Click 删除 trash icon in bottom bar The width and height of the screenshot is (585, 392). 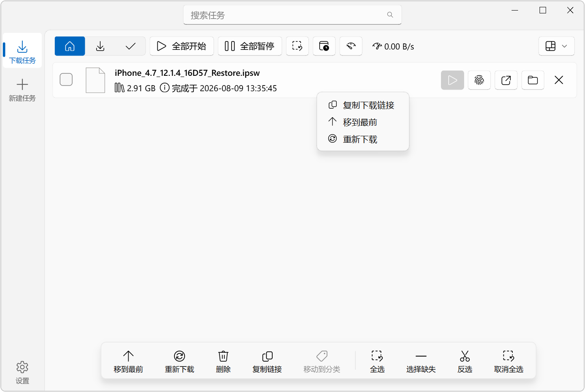click(223, 362)
